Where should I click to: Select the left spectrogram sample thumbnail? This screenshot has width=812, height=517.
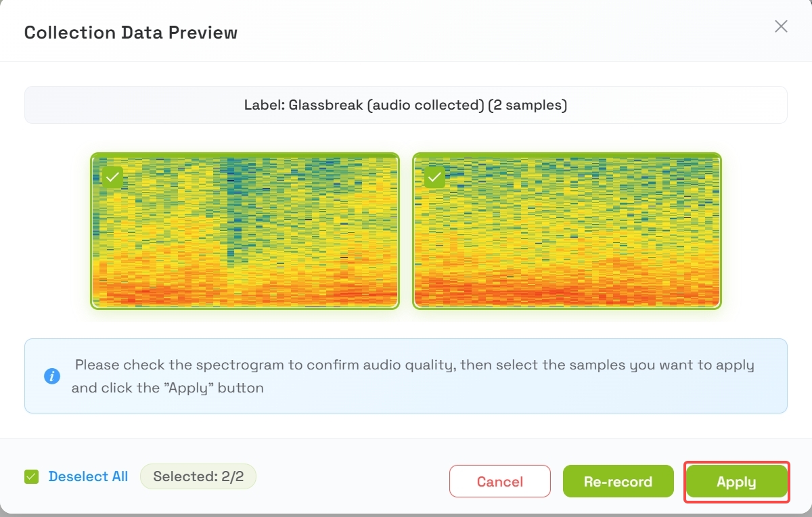click(x=245, y=231)
